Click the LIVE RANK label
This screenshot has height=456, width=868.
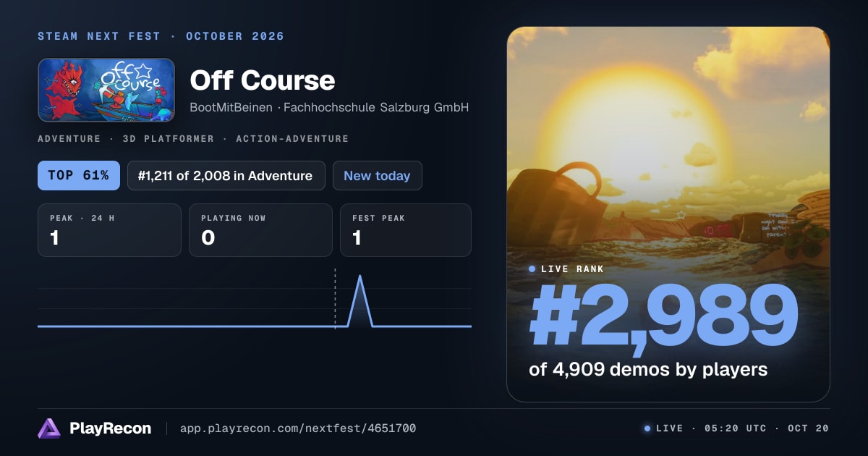(572, 269)
